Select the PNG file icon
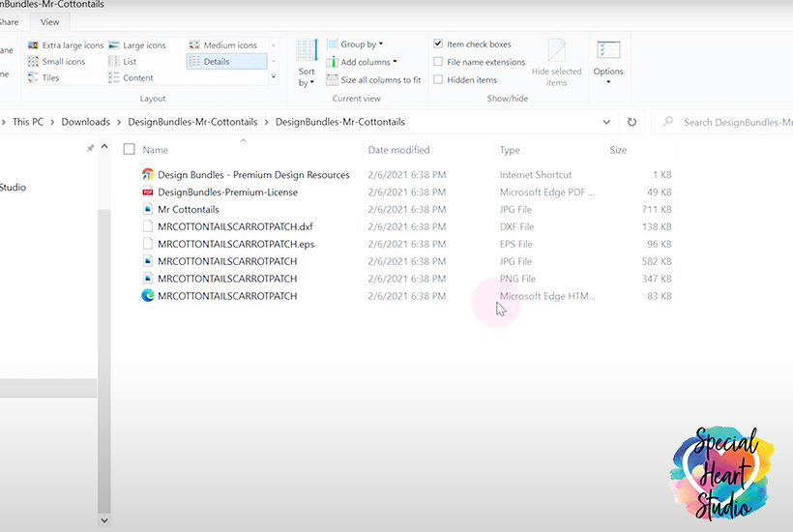793x532 pixels. click(x=148, y=279)
